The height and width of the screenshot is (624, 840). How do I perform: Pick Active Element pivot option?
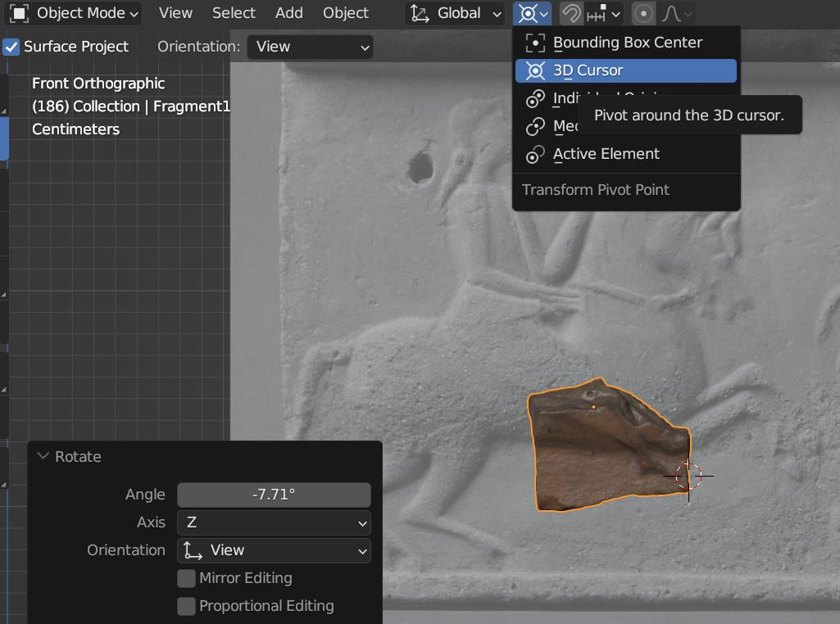(x=606, y=154)
